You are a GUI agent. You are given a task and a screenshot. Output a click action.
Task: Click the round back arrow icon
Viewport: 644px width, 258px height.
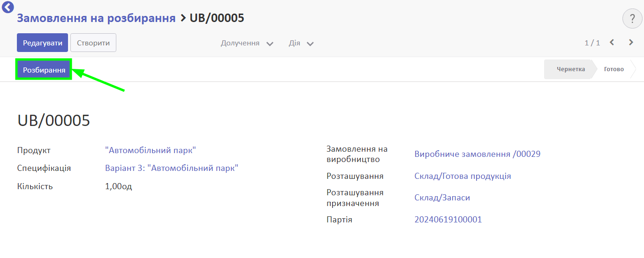pos(8,7)
